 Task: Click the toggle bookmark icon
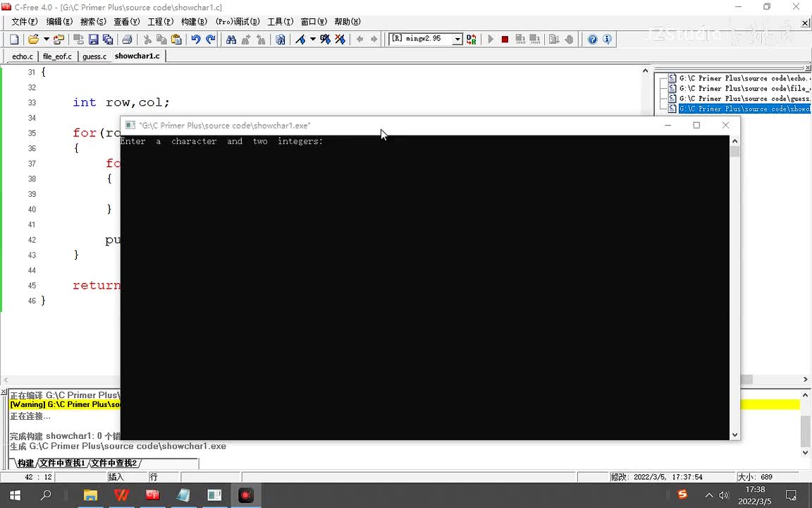point(300,39)
